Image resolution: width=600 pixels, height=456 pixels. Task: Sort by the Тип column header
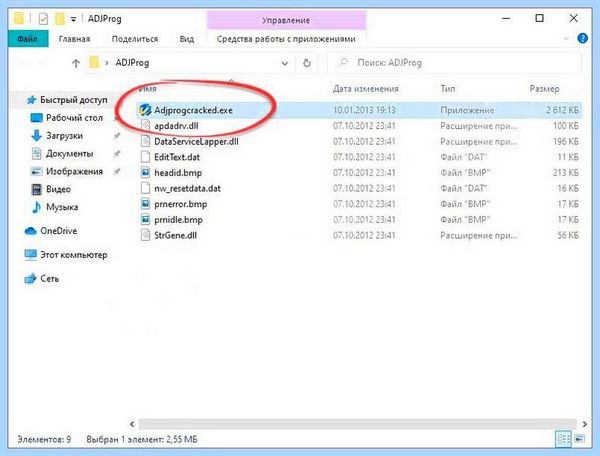tap(448, 89)
